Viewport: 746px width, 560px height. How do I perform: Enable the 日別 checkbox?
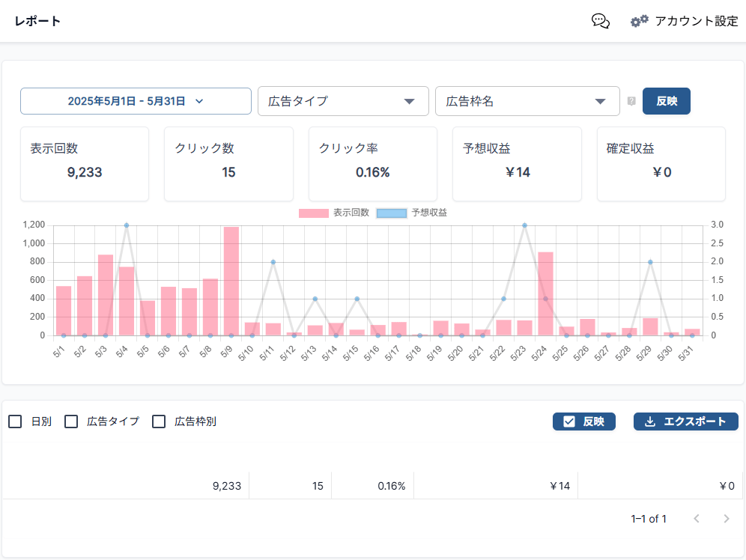pos(15,421)
